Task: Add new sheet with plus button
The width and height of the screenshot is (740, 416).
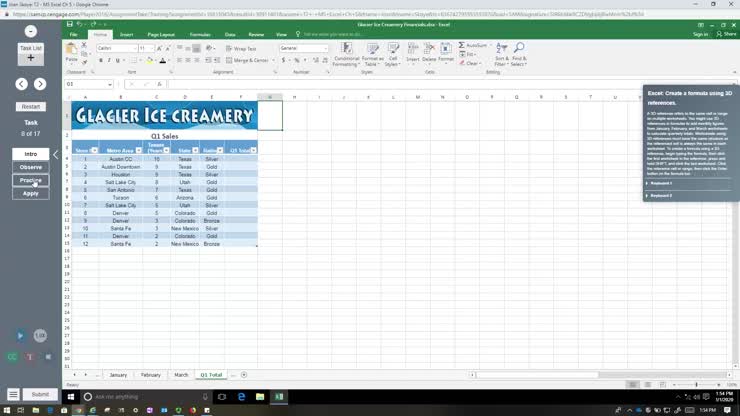Action: 244,374
